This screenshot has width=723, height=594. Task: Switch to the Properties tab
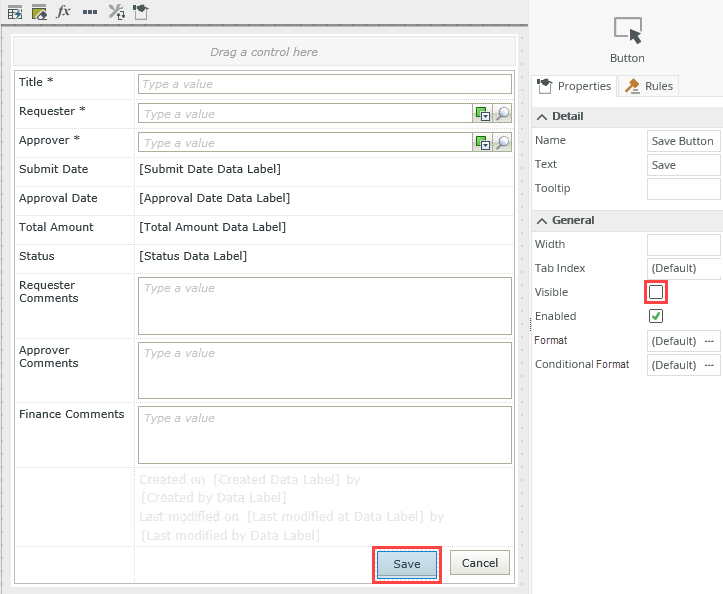[x=575, y=86]
